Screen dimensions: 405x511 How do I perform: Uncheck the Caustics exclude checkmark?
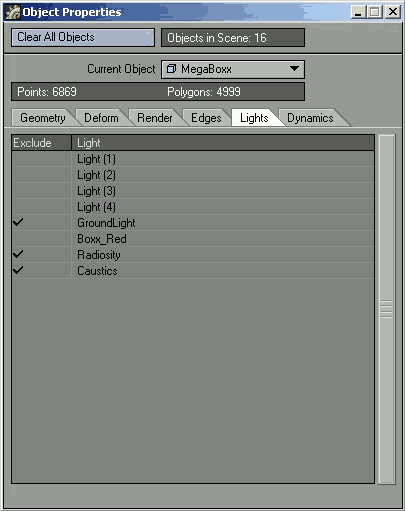(18, 270)
